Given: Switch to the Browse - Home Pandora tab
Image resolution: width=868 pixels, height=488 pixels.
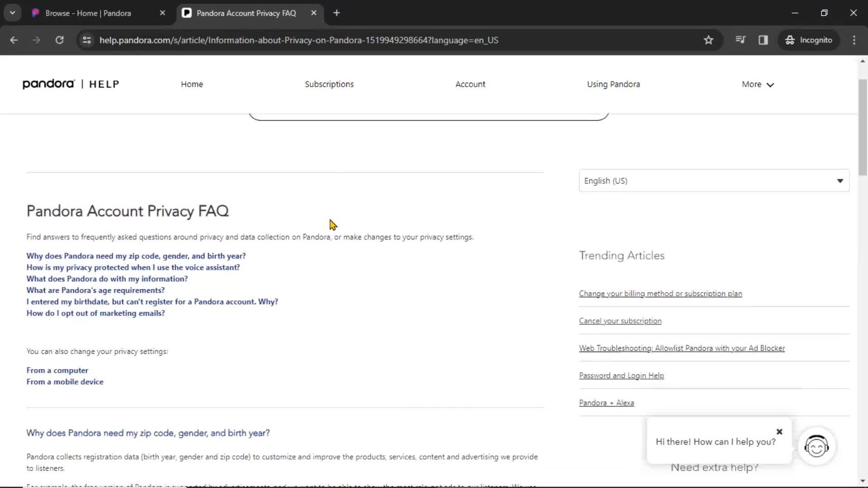Looking at the screenshot, I should [88, 13].
